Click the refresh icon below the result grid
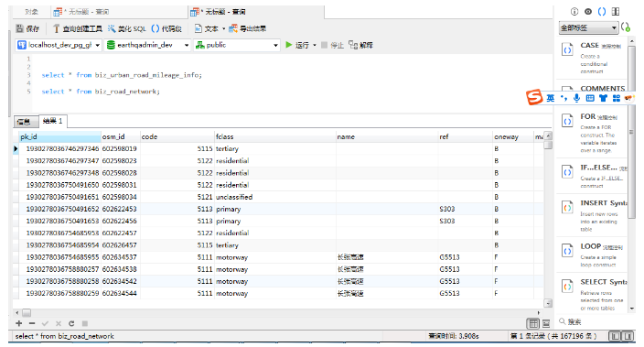The width and height of the screenshot is (644, 347). tap(71, 323)
